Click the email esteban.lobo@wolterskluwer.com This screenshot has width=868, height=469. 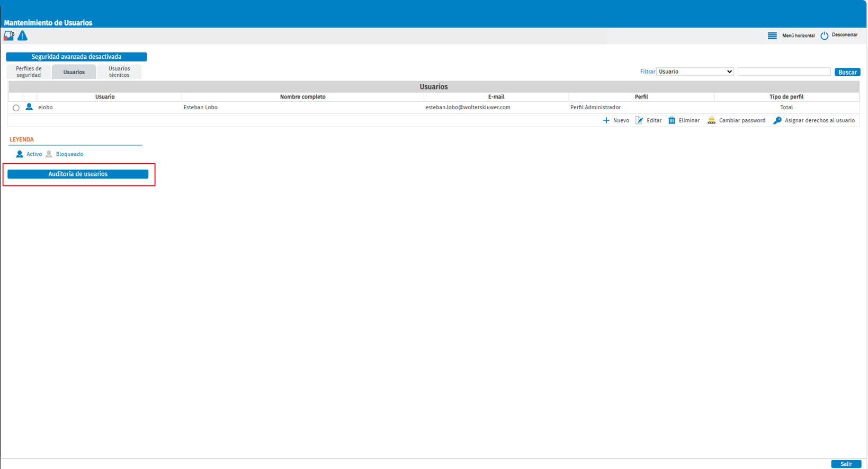pyautogui.click(x=468, y=107)
